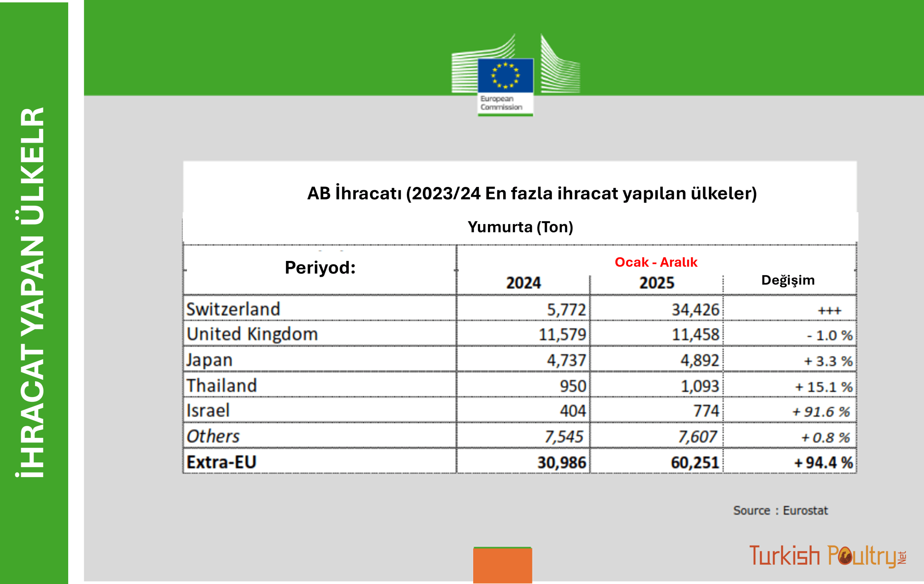Viewport: 924px width, 584px height.
Task: Click the 'Switzerland' row label
Action: [233, 309]
